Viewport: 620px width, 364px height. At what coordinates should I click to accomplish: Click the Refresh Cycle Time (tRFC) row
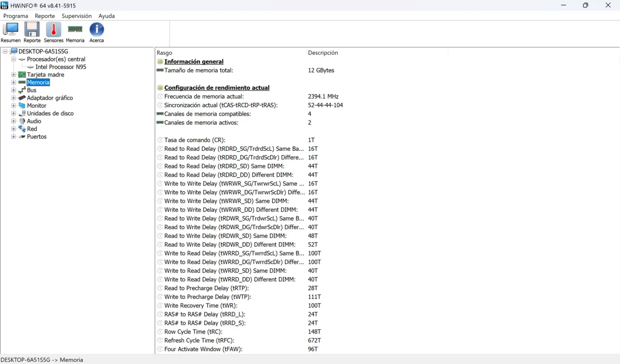click(x=199, y=340)
